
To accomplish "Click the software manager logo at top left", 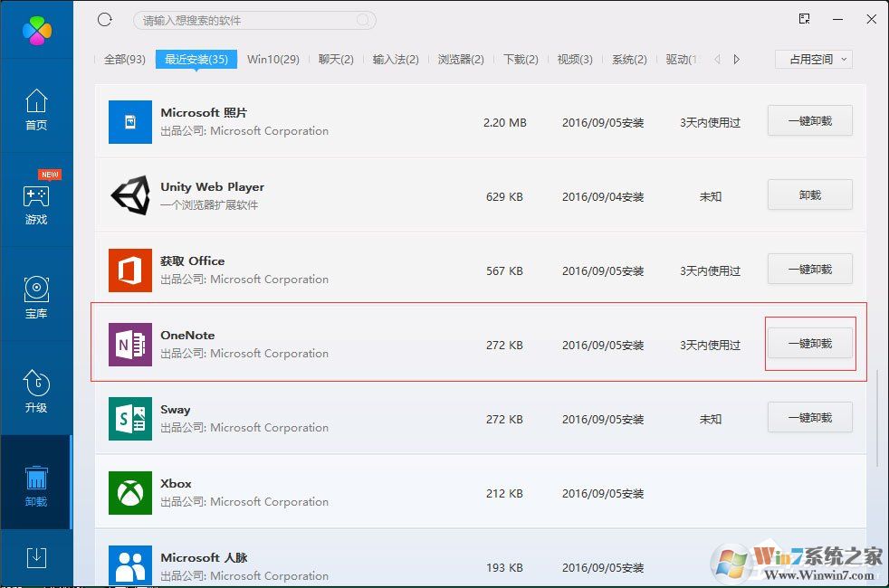I will pyautogui.click(x=36, y=28).
